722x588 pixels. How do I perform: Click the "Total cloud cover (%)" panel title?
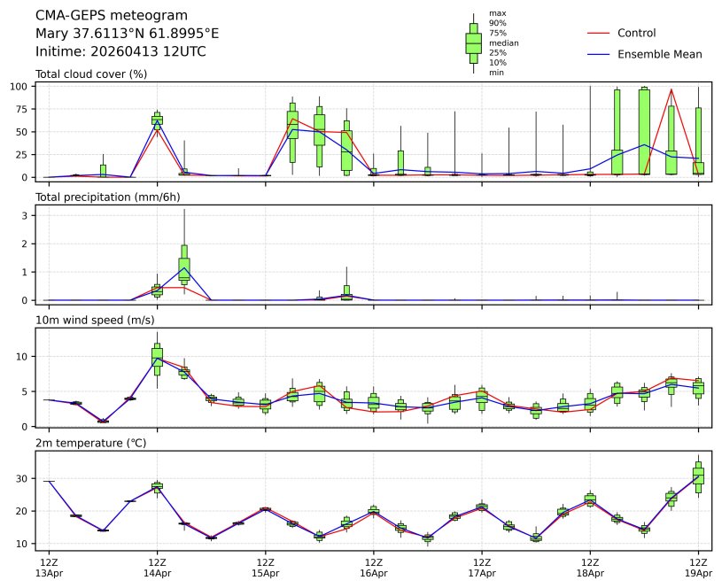(x=91, y=73)
